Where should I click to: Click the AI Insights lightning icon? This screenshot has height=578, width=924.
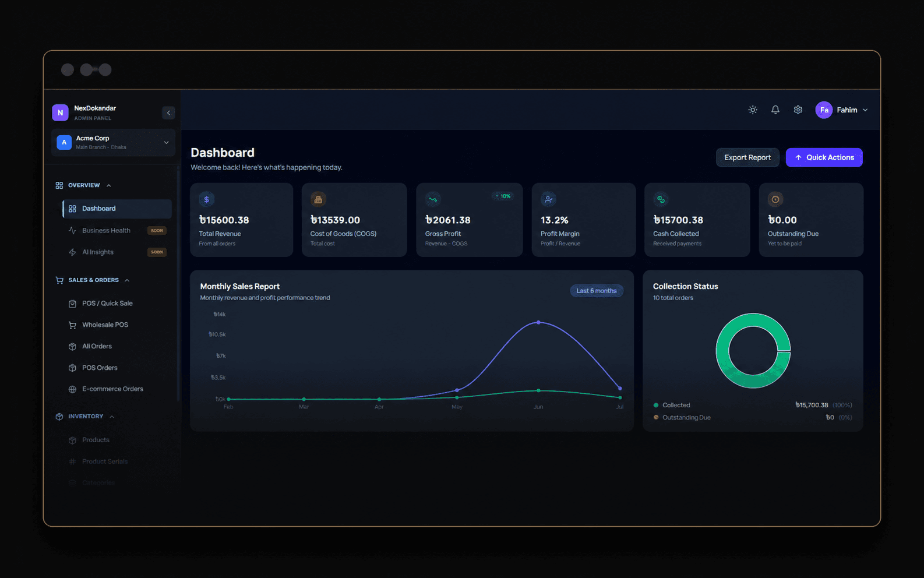(72, 252)
